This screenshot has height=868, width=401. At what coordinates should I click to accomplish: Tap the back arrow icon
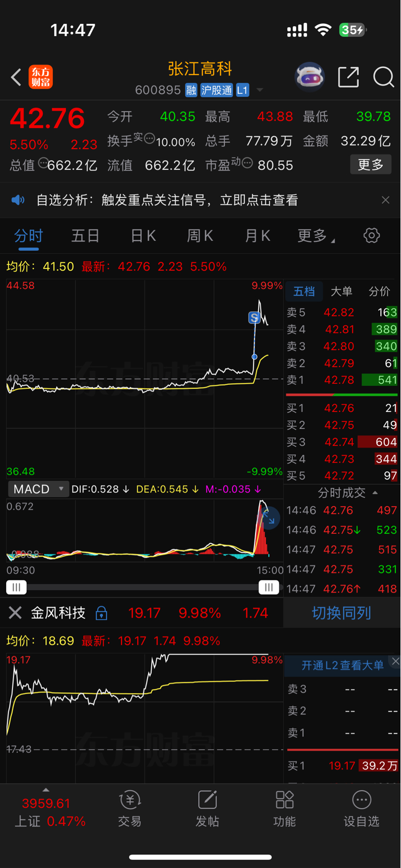(16, 78)
